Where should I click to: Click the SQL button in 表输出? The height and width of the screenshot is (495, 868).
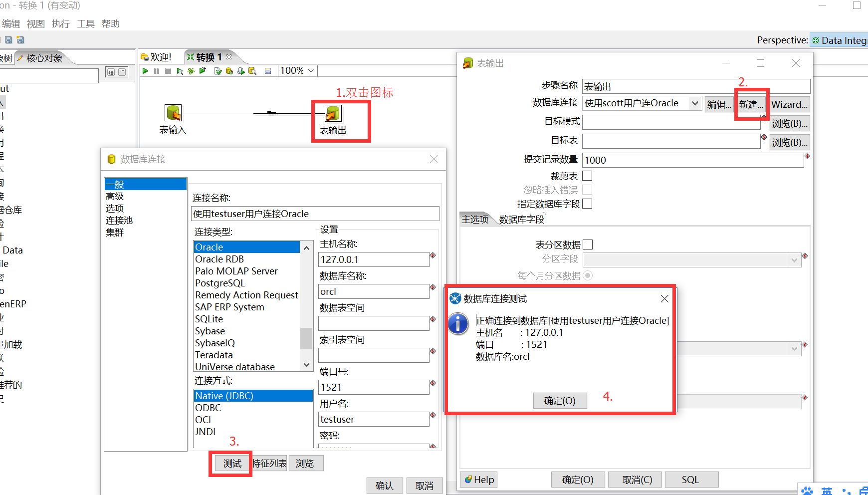point(691,480)
